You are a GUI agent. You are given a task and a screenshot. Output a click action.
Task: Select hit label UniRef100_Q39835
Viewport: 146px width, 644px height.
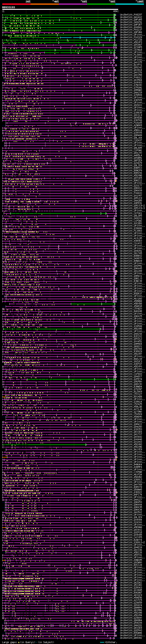131,113
